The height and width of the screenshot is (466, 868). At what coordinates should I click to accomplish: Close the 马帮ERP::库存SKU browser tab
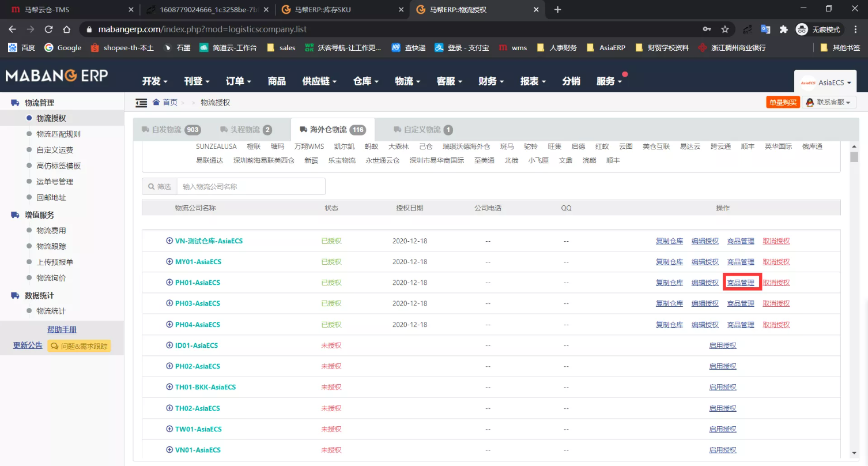pyautogui.click(x=400, y=10)
